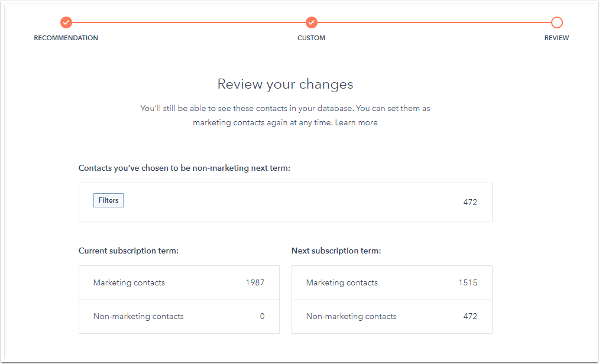Viewport: 599px width, 364px height.
Task: Click the 'Current subscription term' heading
Action: pyautogui.click(x=128, y=251)
